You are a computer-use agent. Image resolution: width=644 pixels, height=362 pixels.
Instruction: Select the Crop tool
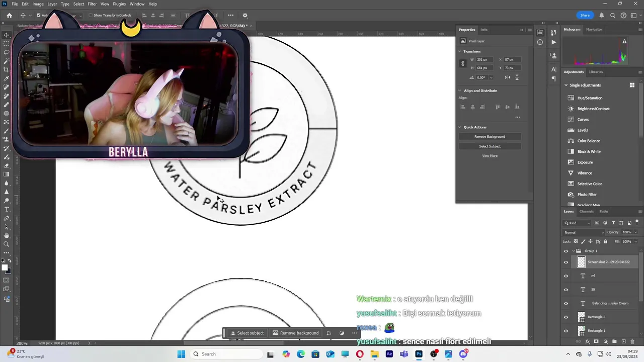pyautogui.click(x=7, y=70)
